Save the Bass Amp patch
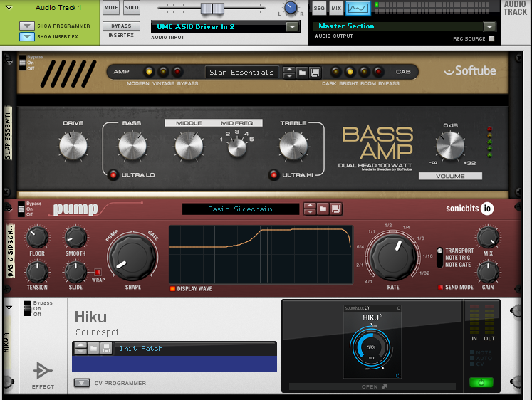The width and height of the screenshot is (532, 400). [x=315, y=72]
